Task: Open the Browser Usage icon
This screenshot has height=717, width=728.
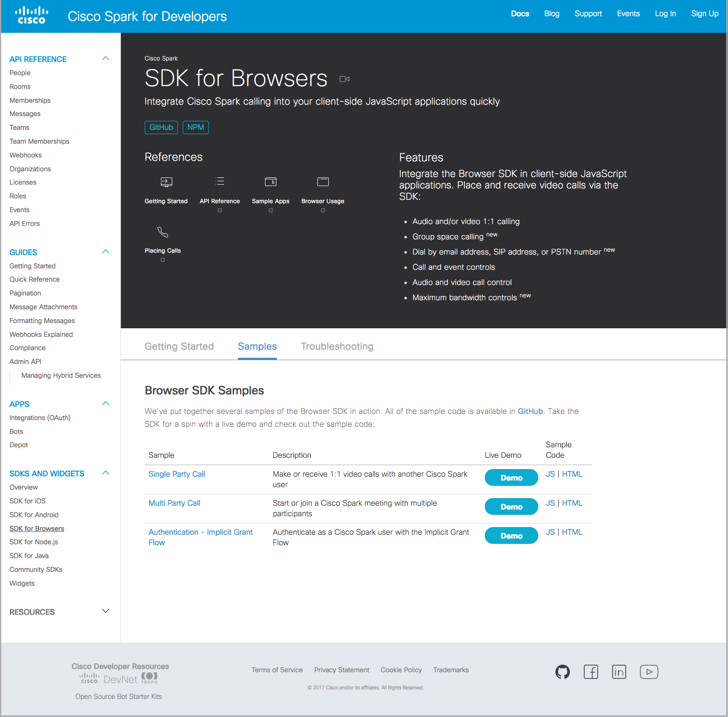Action: [x=323, y=182]
